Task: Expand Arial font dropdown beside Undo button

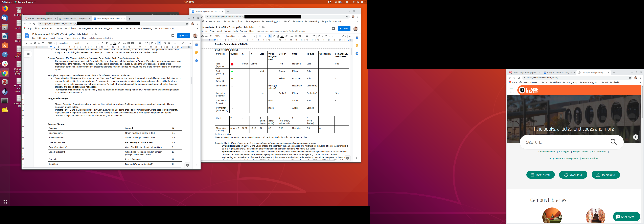Action: coord(82,43)
